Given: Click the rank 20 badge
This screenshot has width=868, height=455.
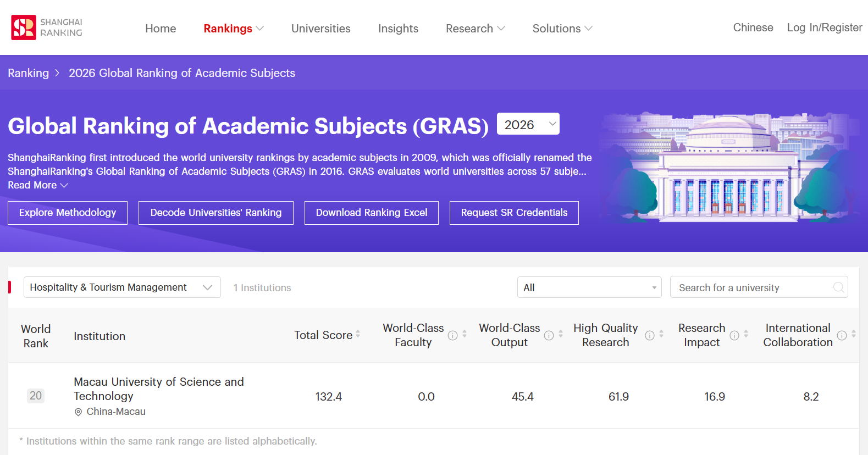Looking at the screenshot, I should pos(36,396).
